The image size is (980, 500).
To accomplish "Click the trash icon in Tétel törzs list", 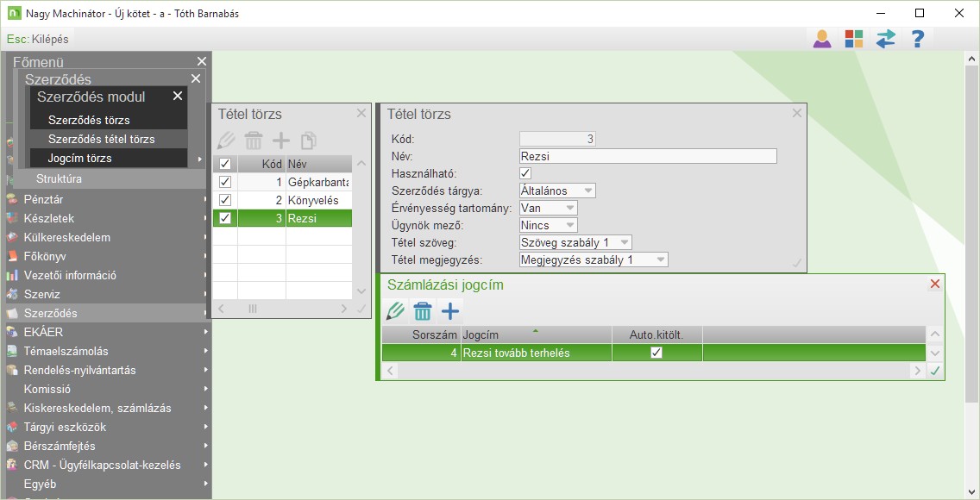I will tap(254, 141).
